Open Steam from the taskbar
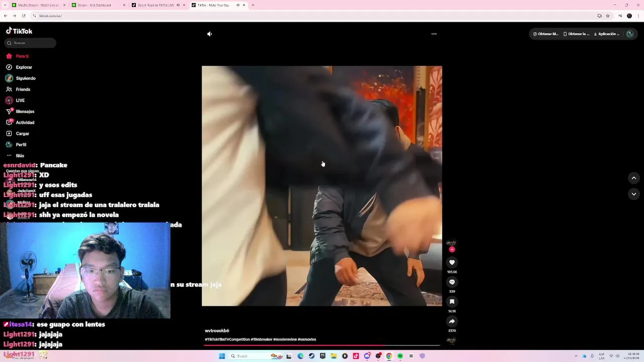 tap(311, 356)
